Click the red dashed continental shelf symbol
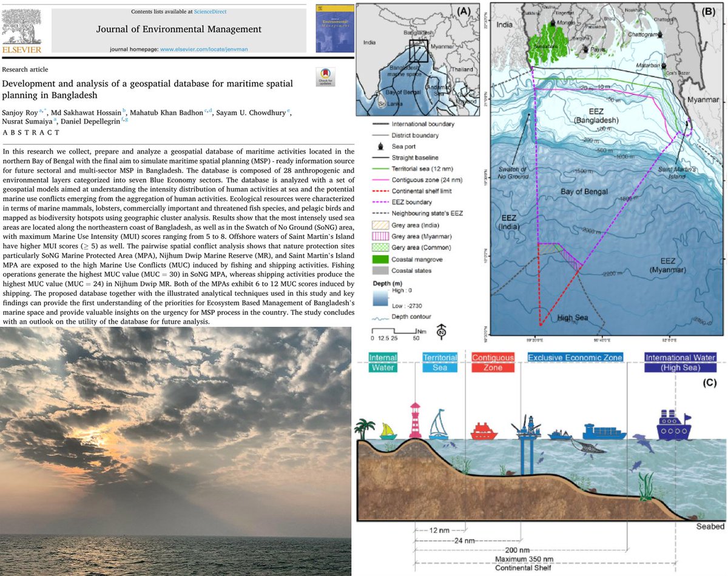The image size is (728, 576). click(x=380, y=190)
